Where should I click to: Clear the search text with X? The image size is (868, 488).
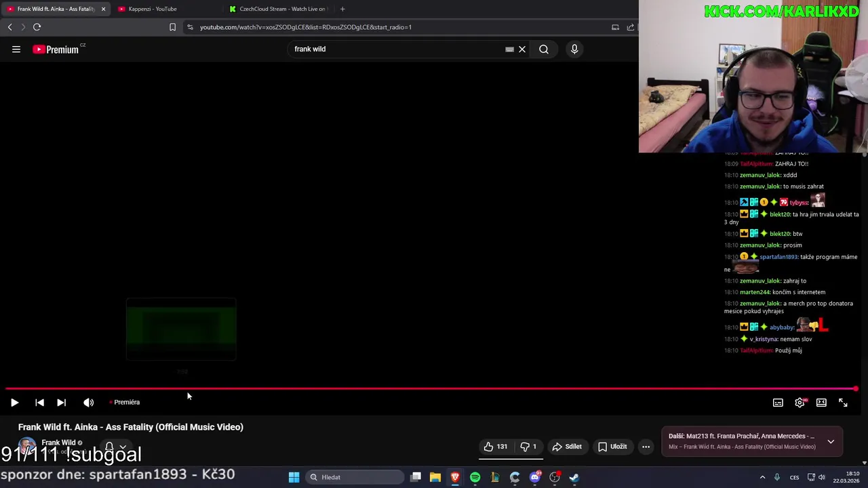coord(522,49)
